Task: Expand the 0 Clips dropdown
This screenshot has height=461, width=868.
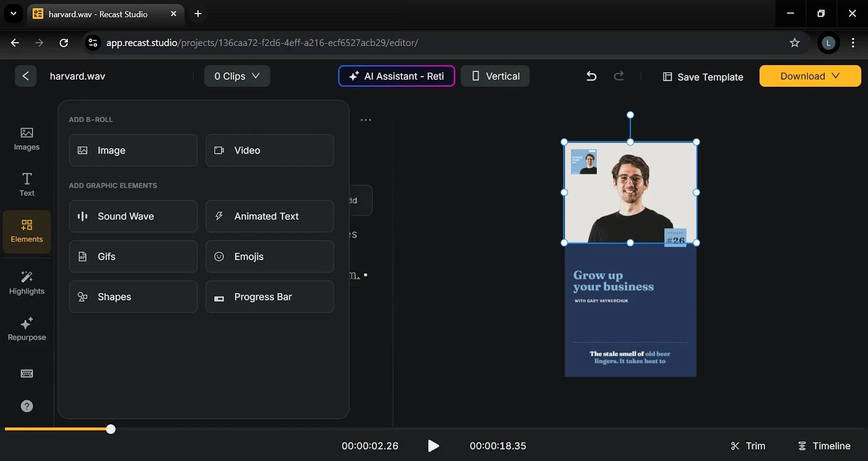Action: coord(237,76)
